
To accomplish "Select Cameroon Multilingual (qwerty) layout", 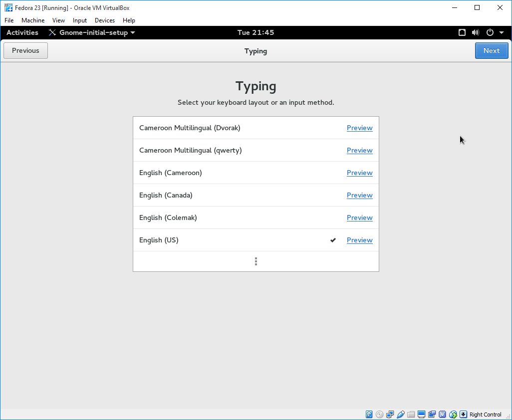I will pos(256,151).
